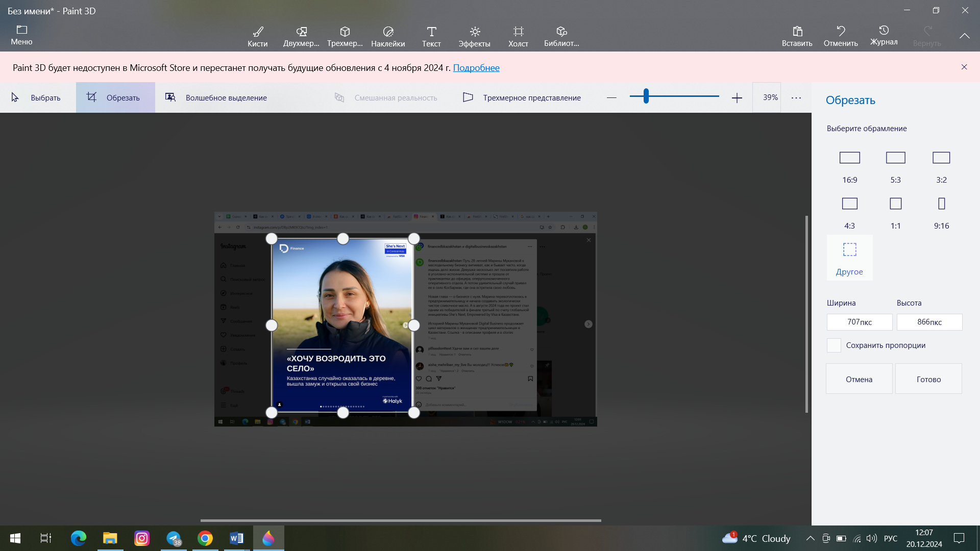Open the volume control in tray

[x=871, y=538]
